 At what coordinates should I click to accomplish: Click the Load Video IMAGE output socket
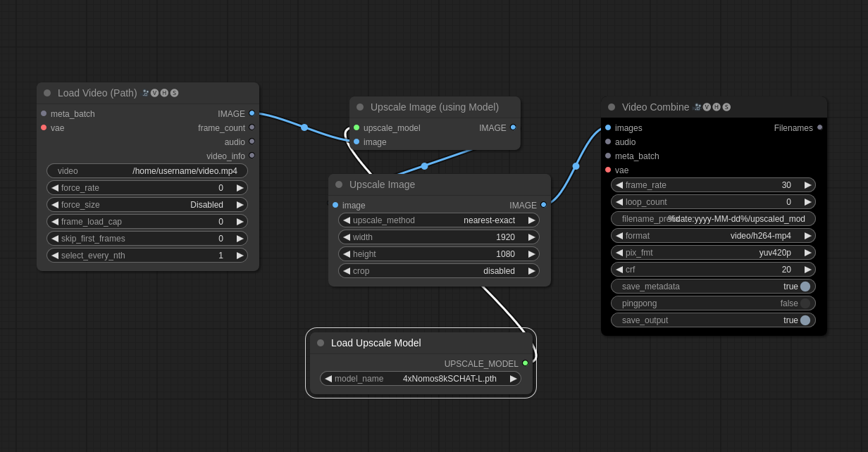pos(252,113)
